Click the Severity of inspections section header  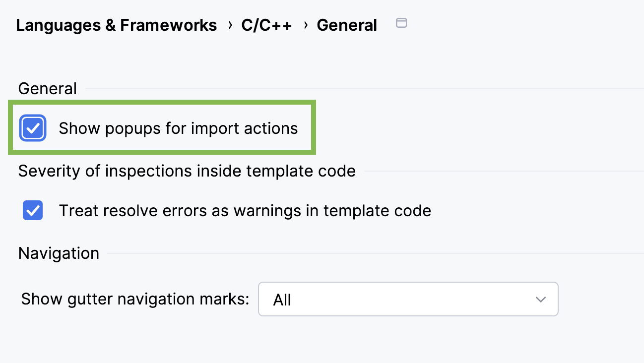pyautogui.click(x=187, y=171)
